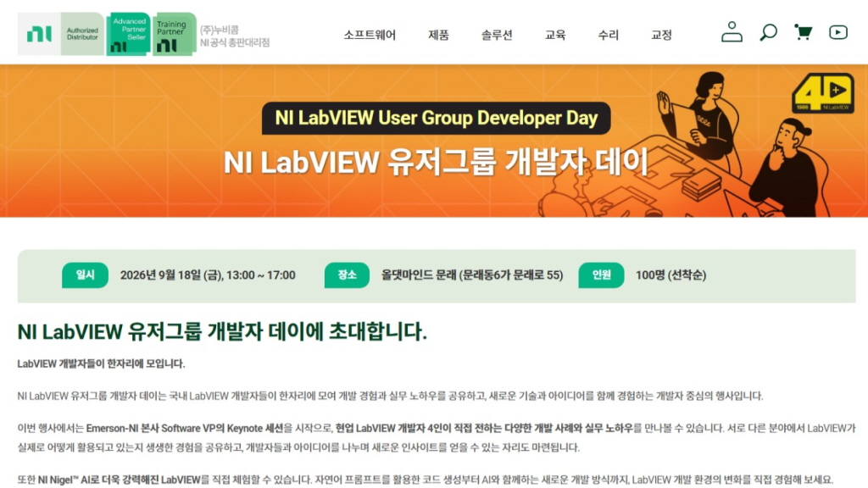Screen dimensions: 868x488
Task: Open the 수리 menu
Action: [608, 35]
